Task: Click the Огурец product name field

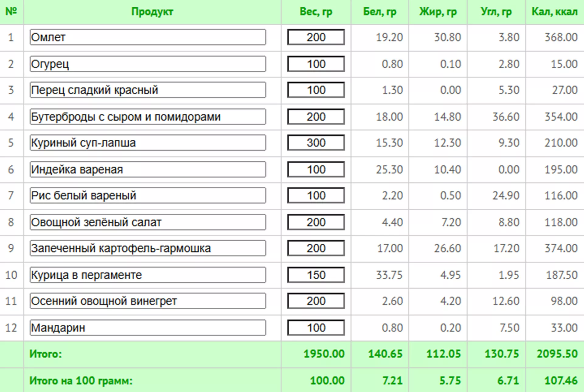Action: (x=148, y=64)
